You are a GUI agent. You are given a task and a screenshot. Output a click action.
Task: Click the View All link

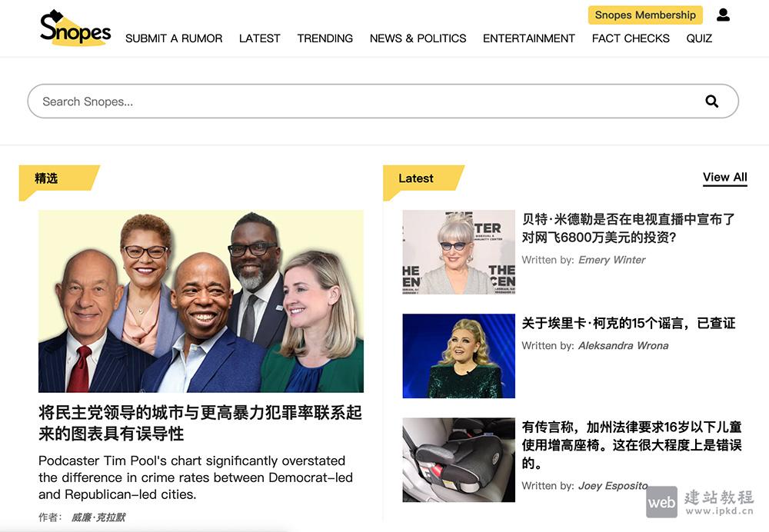tap(724, 177)
